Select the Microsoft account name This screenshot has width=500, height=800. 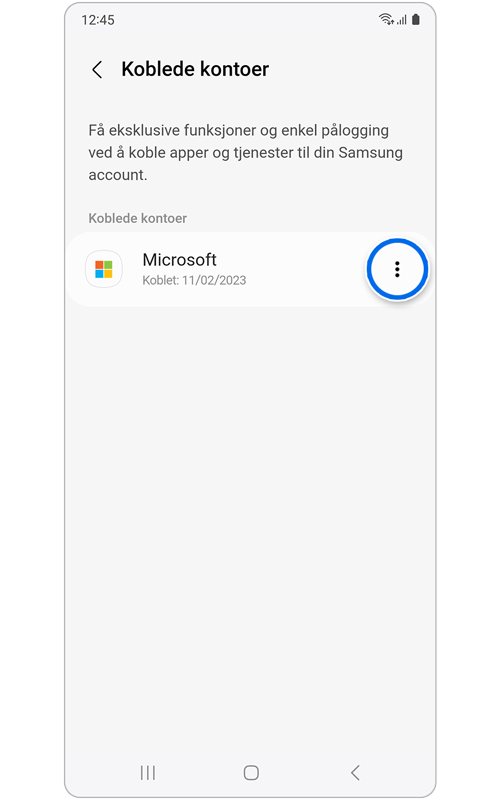(180, 260)
